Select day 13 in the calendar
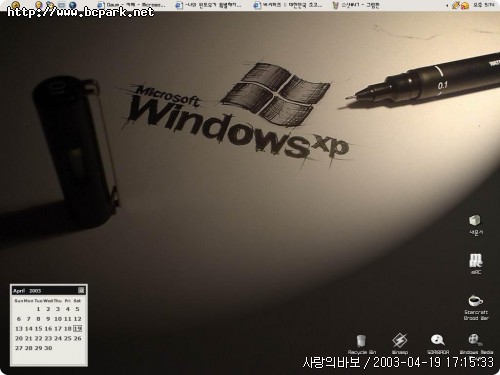The image size is (500, 375). coord(19,328)
